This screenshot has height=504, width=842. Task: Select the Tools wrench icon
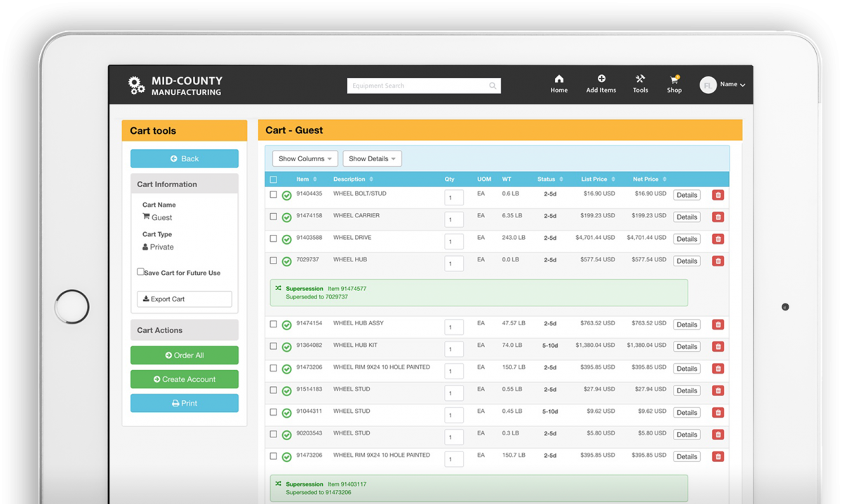[x=640, y=79]
